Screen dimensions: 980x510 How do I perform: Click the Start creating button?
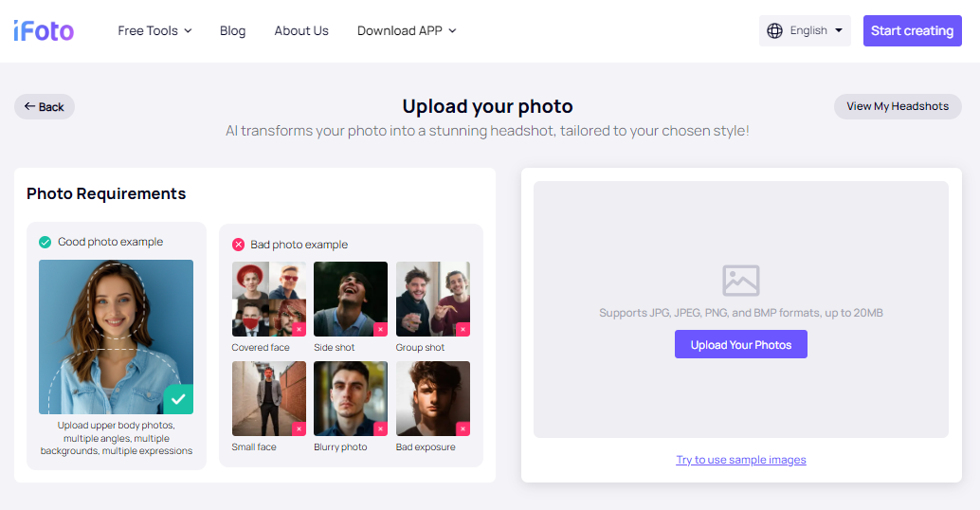912,30
